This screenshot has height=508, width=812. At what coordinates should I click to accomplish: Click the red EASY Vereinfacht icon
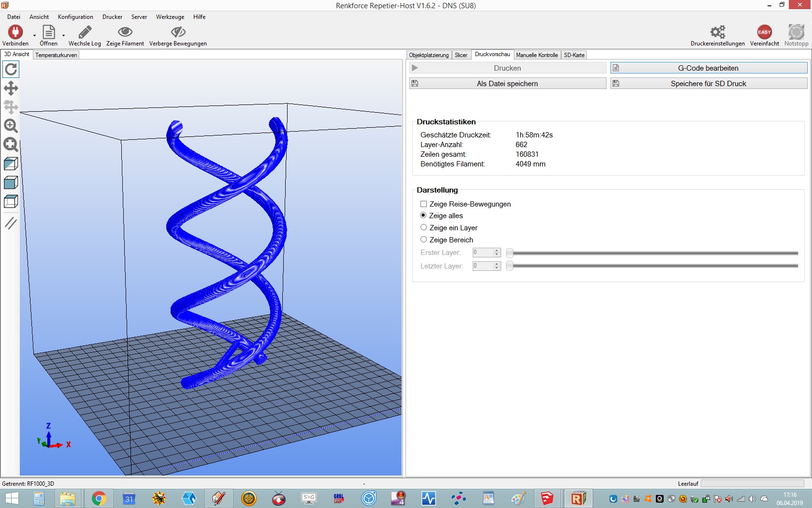tap(764, 32)
